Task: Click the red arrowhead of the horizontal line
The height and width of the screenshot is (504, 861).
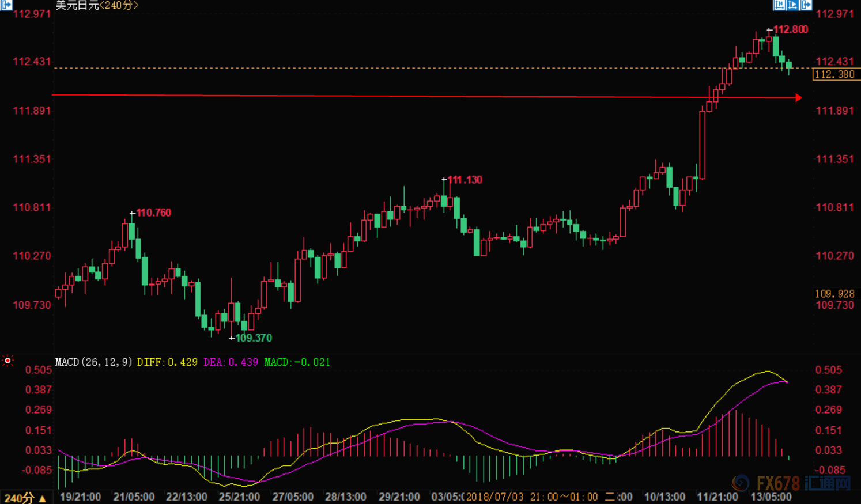Action: (798, 98)
